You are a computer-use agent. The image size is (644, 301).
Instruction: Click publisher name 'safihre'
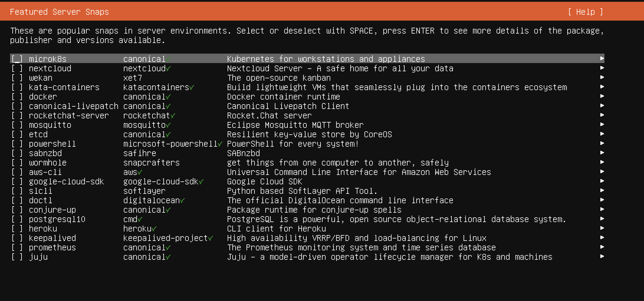[x=140, y=153]
